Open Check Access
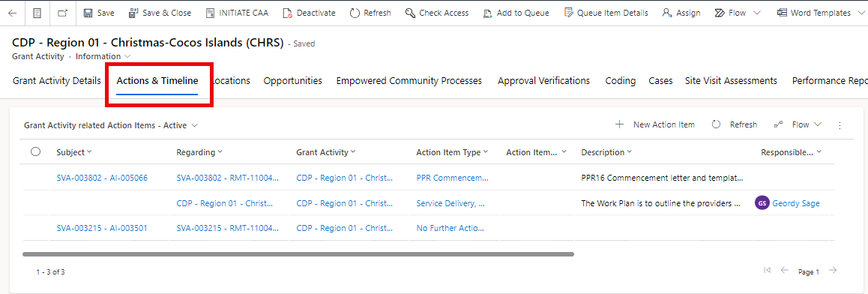 [437, 13]
